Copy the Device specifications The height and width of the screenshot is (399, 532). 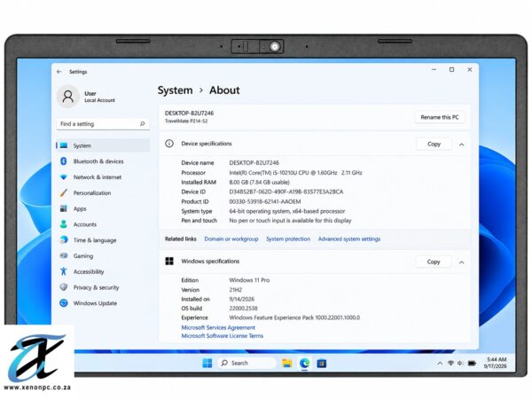pos(434,144)
